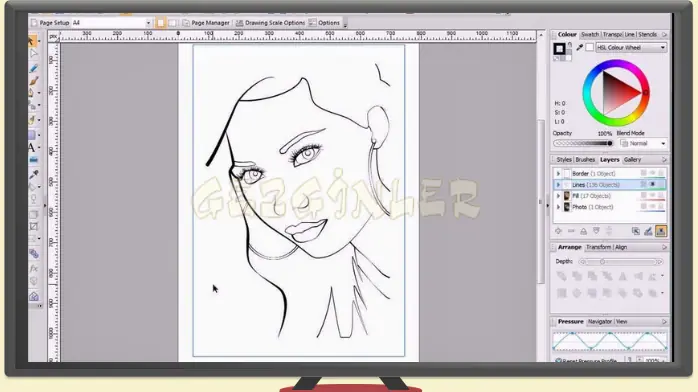Open the HSL Colour Wheel mode dropdown
The height and width of the screenshot is (392, 698).
631,47
